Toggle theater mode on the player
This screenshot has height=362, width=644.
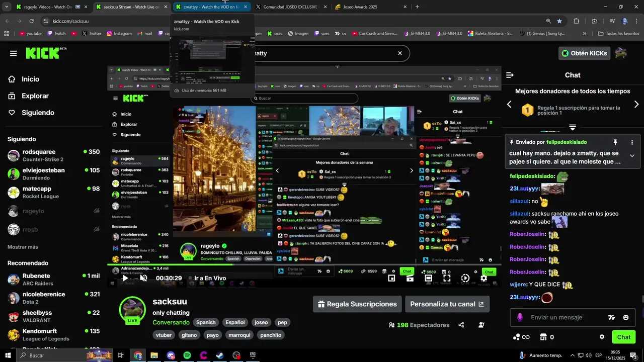pos(428,278)
